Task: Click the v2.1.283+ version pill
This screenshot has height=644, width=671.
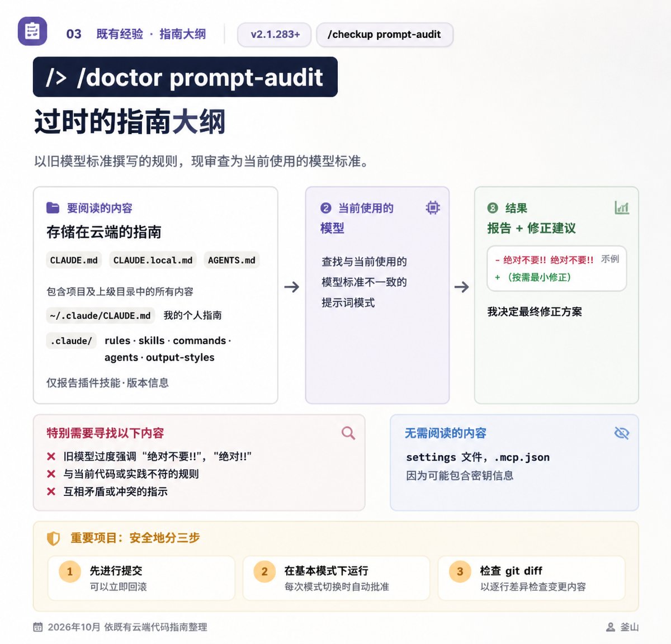Action: (x=275, y=35)
